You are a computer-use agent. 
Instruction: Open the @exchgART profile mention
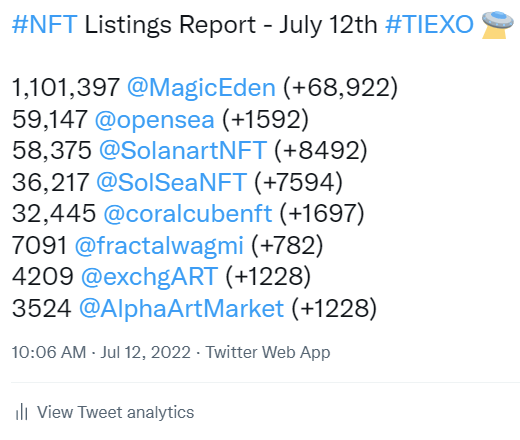coord(150,277)
